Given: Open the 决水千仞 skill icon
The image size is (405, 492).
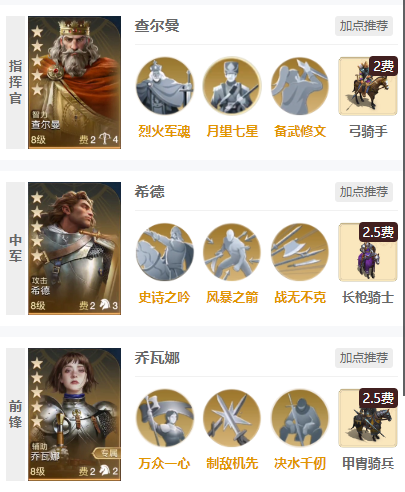Looking at the screenshot, I should click(x=300, y=418).
